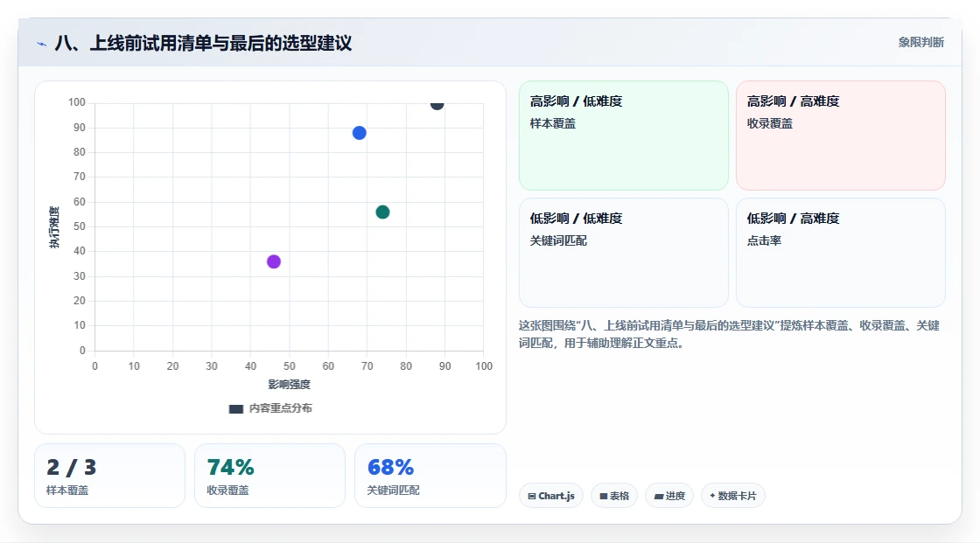Click the 样本覆盖 text in the green card

(552, 123)
